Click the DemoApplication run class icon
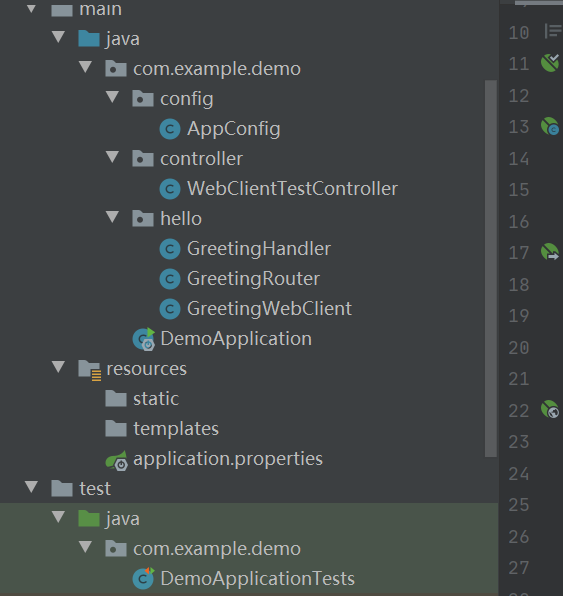This screenshot has width=563, height=596. (x=144, y=339)
